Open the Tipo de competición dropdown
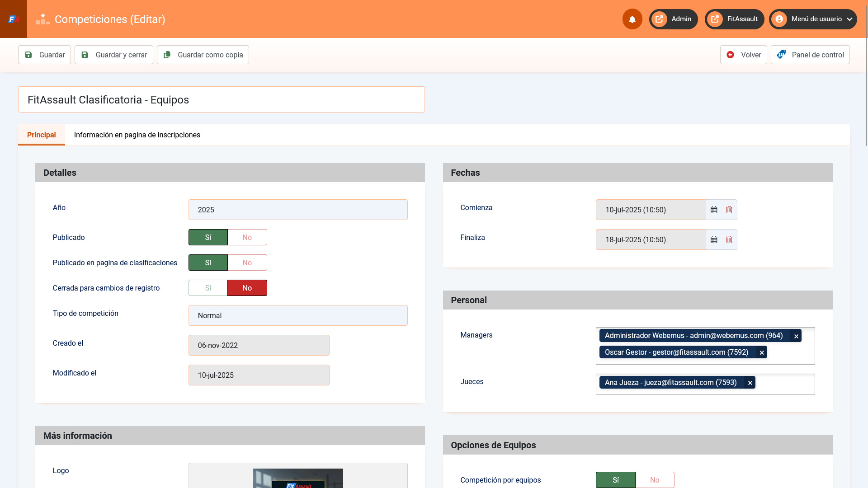This screenshot has width=868, height=488. pyautogui.click(x=298, y=315)
